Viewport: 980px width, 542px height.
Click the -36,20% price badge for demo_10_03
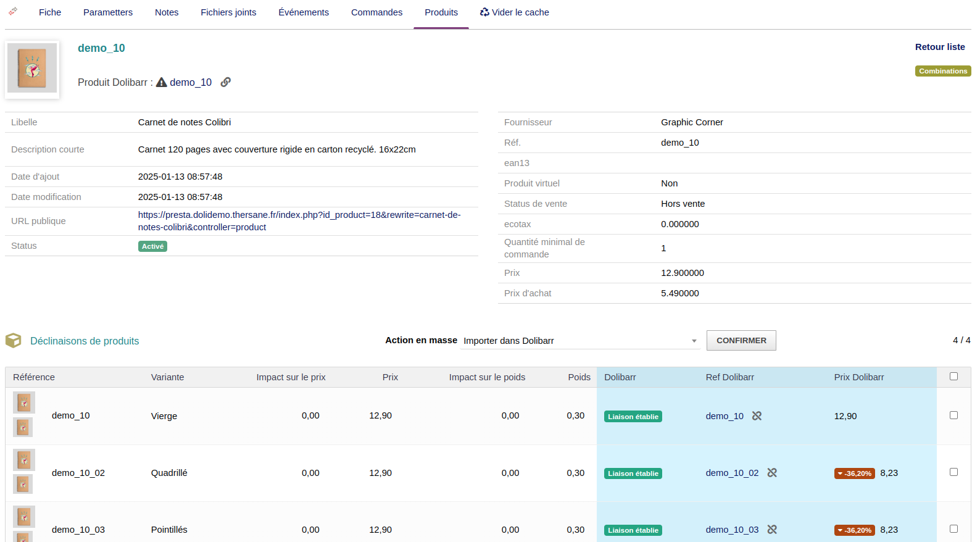pyautogui.click(x=854, y=530)
